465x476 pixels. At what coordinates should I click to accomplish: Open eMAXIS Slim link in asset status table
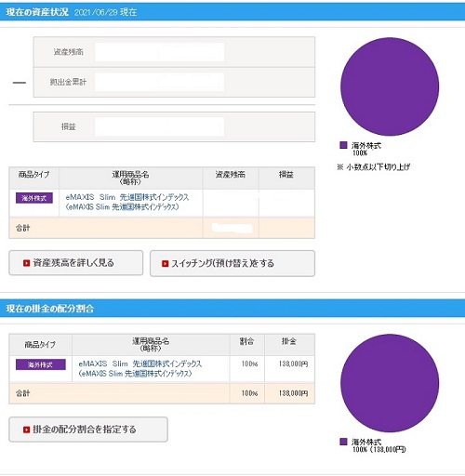pyautogui.click(x=127, y=202)
